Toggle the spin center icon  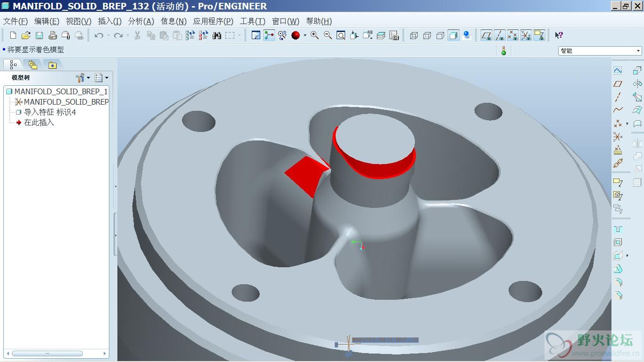coord(269,35)
